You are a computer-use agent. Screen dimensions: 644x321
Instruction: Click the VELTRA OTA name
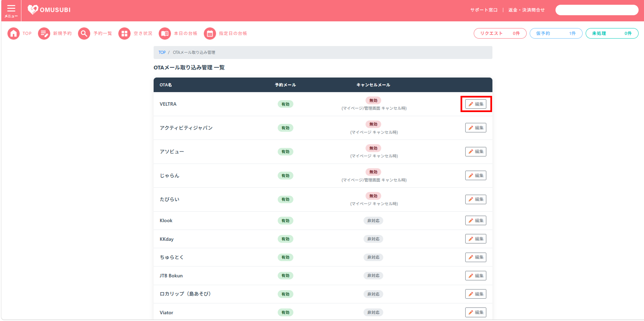[168, 104]
